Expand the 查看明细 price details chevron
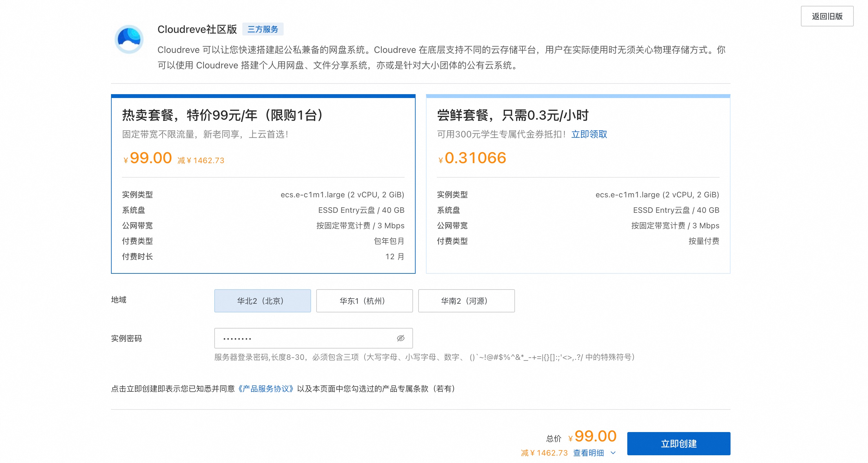The width and height of the screenshot is (868, 463). point(613,453)
